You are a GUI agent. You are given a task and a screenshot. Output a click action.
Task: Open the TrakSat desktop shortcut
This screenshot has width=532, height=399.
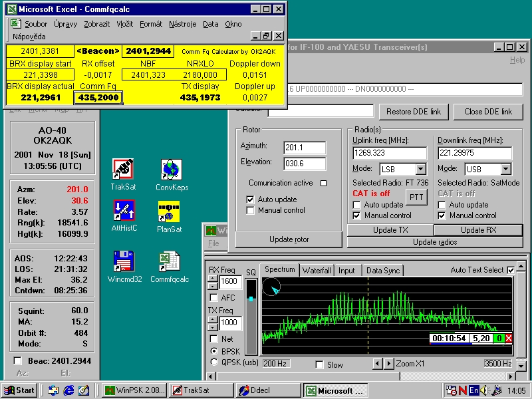coord(123,169)
